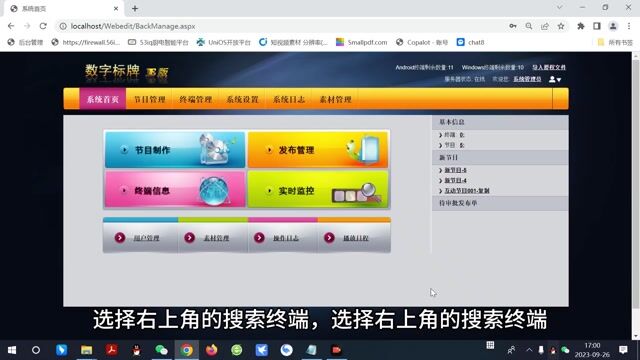Open the 节目制作 tile

pyautogui.click(x=175, y=149)
